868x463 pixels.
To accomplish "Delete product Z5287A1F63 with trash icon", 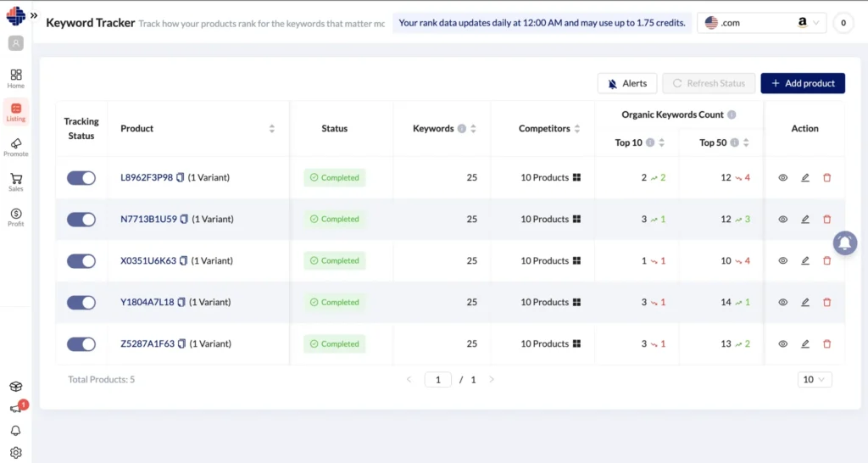I will 827,344.
